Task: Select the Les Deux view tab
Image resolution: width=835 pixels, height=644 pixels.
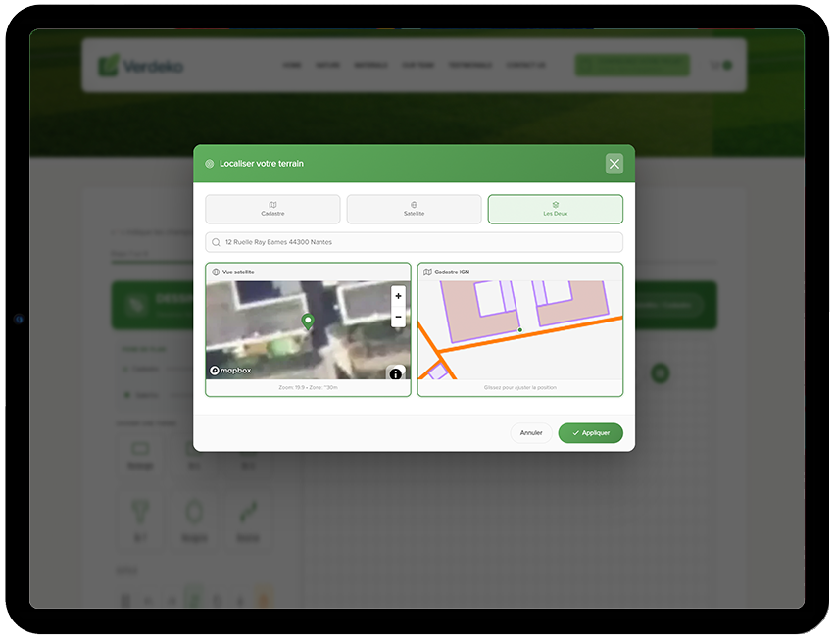Action: [x=555, y=209]
